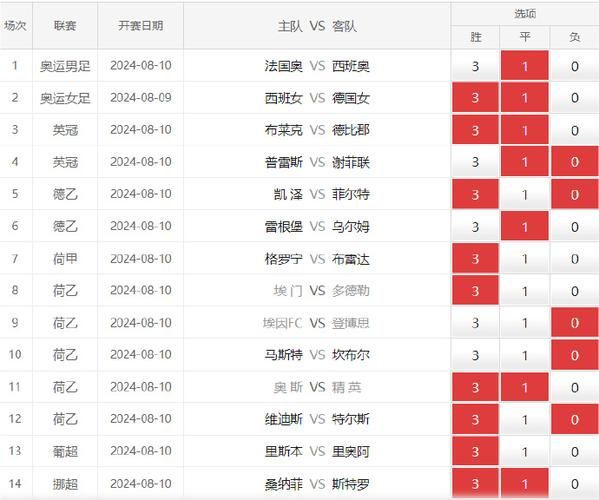Screen dimensions: 599x500
Task: Deselect loss (0) for 维迪斯 VS 特尔斯
Action: point(575,419)
